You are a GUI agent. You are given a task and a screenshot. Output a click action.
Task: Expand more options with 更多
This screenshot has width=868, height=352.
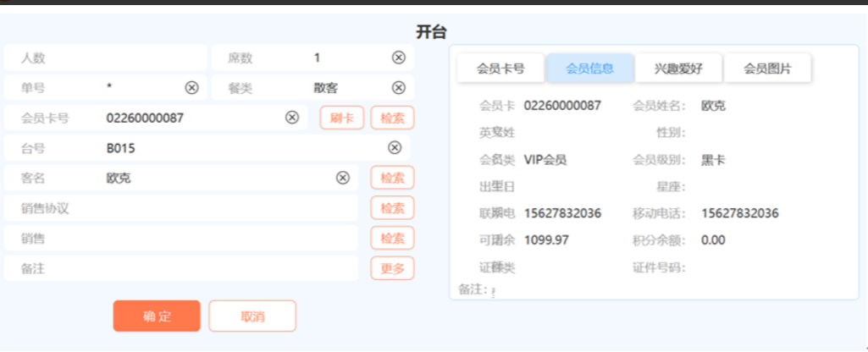click(x=392, y=268)
